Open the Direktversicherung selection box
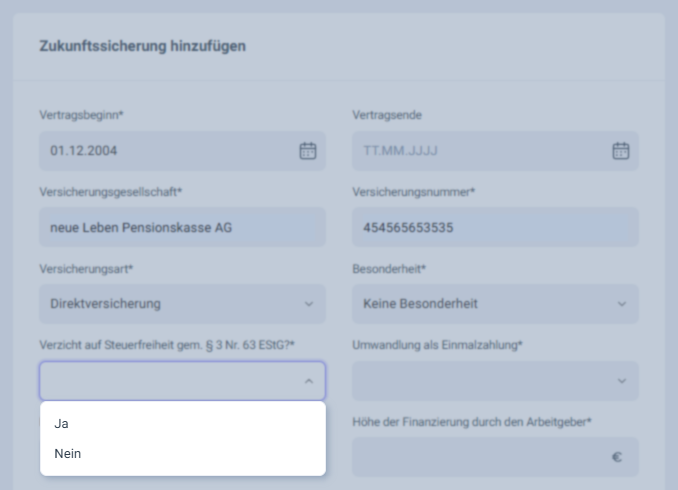The width and height of the screenshot is (678, 490). tap(170, 303)
